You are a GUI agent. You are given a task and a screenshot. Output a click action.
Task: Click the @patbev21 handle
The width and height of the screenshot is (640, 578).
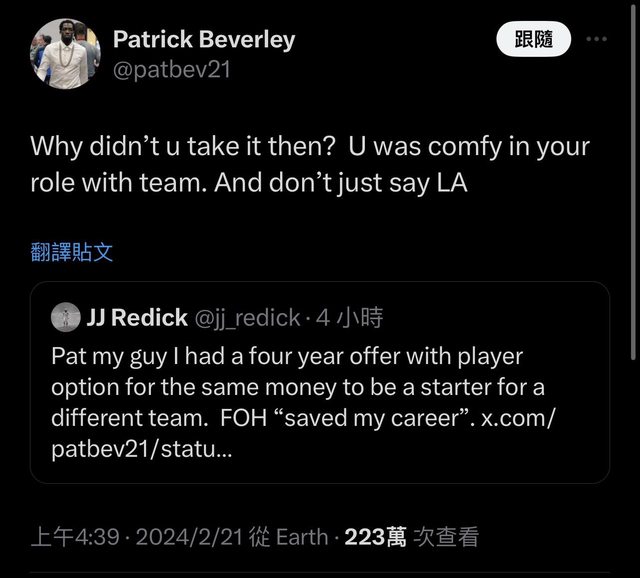point(172,71)
